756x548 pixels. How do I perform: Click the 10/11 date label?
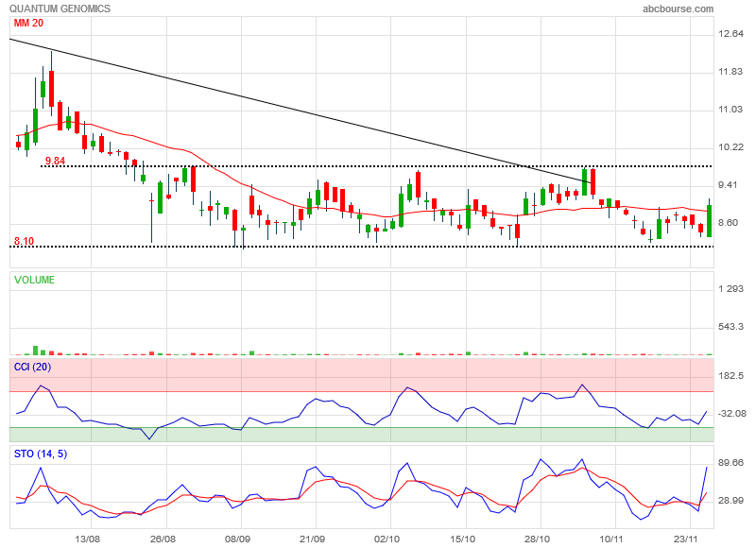point(611,539)
